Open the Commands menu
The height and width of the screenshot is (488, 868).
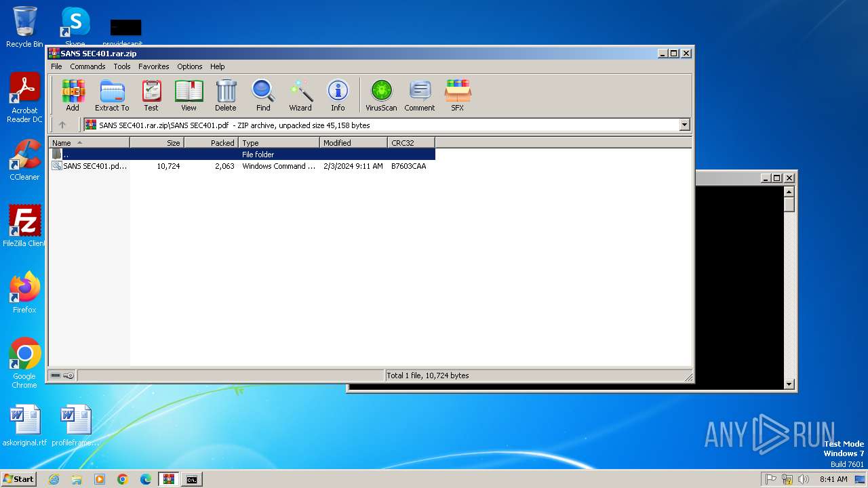(87, 66)
